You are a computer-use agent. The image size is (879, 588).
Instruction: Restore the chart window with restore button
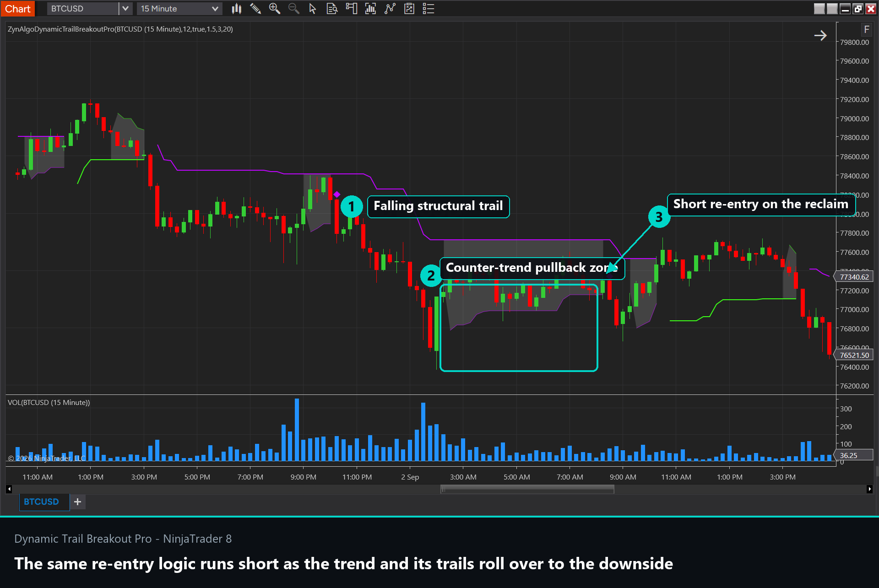pos(858,9)
